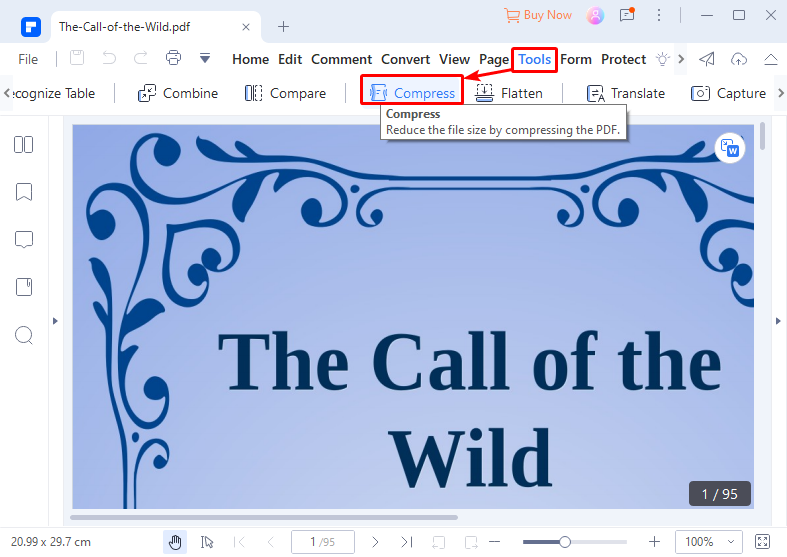The width and height of the screenshot is (787, 557).
Task: Open the search panel magnifier icon
Action: 24,335
